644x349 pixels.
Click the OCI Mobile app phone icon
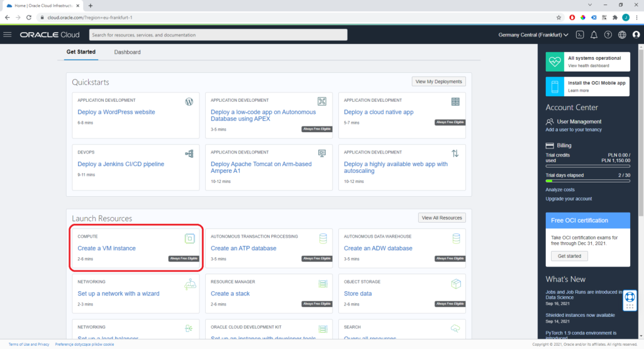pyautogui.click(x=555, y=87)
